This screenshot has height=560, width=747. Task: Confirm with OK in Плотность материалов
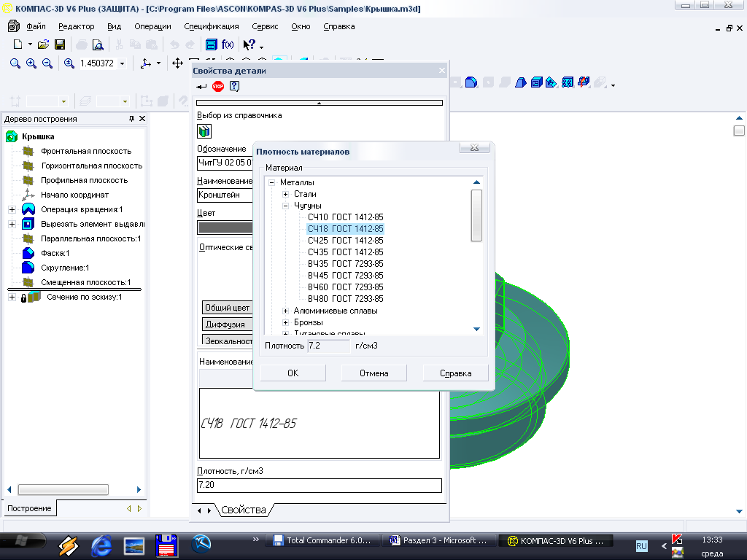click(293, 373)
